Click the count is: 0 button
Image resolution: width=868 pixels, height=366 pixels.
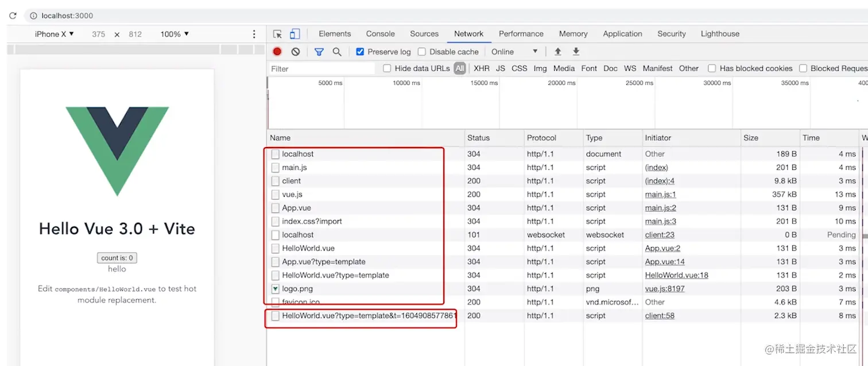coord(117,258)
